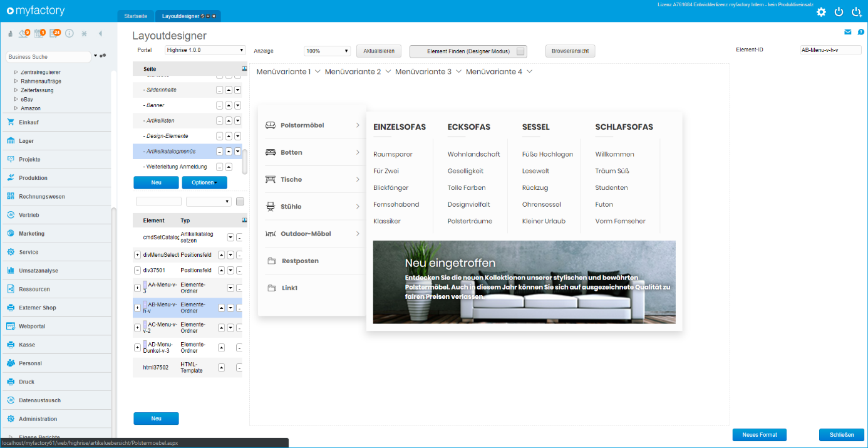This screenshot has height=448, width=868.
Task: Open edit button for Design-Elemente page
Action: 220,136
